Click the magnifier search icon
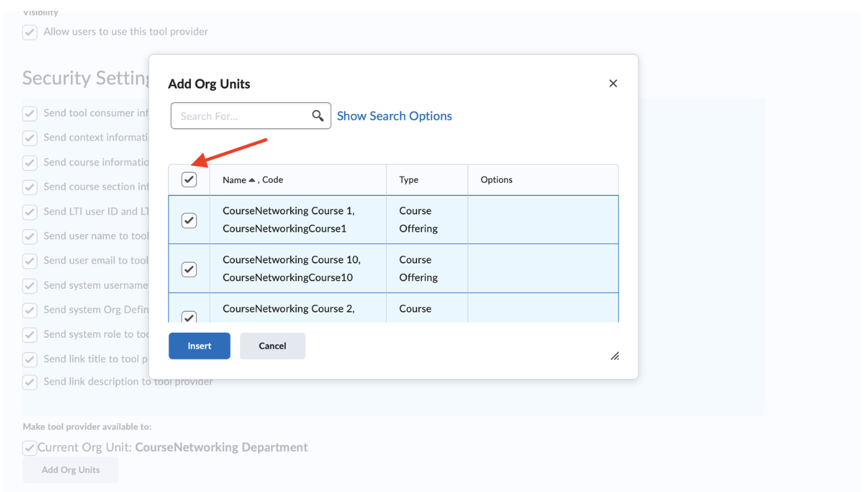The height and width of the screenshot is (492, 868). point(318,116)
